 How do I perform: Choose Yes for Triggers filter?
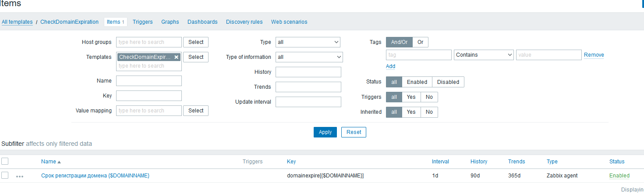(x=411, y=97)
